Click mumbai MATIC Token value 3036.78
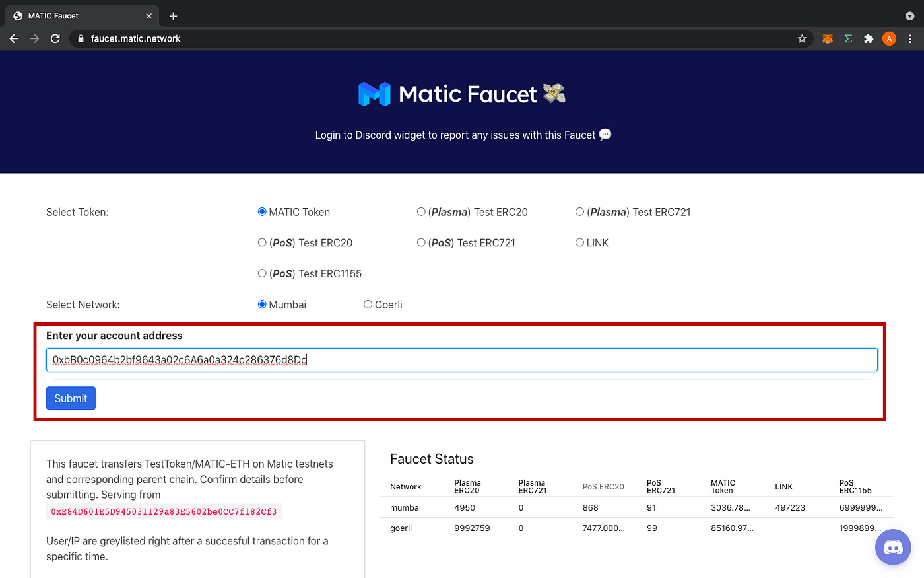This screenshot has height=578, width=924. 731,508
